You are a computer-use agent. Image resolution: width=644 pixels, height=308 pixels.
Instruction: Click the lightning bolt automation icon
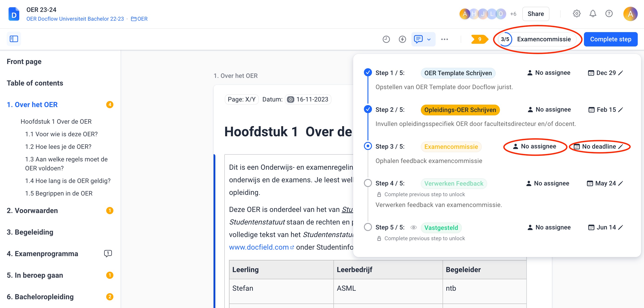[402, 39]
